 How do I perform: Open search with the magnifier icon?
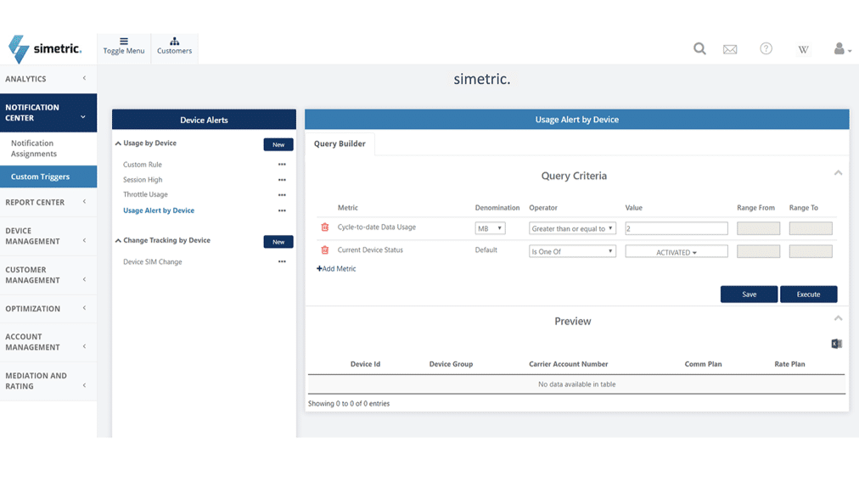pos(699,48)
